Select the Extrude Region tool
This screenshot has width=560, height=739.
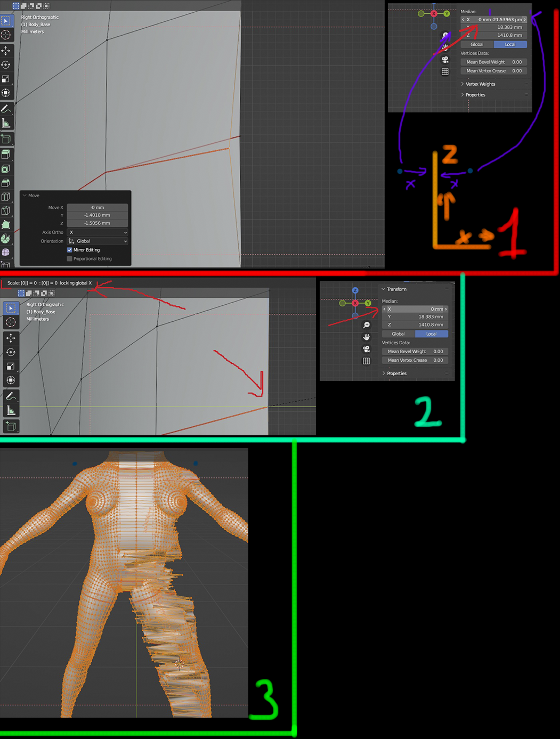[6, 154]
